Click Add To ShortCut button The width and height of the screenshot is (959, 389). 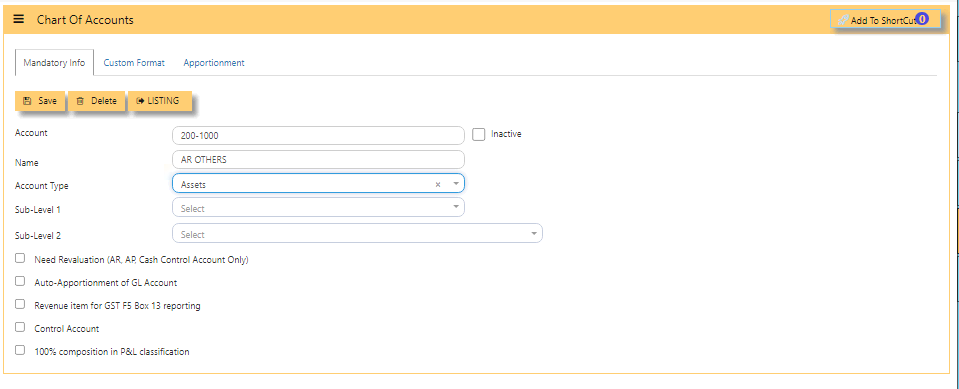[x=885, y=20]
